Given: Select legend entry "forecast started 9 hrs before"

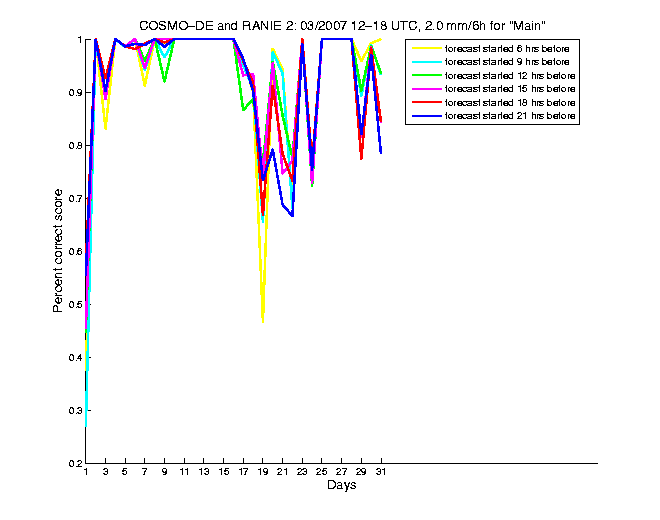Looking at the screenshot, I should pyautogui.click(x=507, y=62).
